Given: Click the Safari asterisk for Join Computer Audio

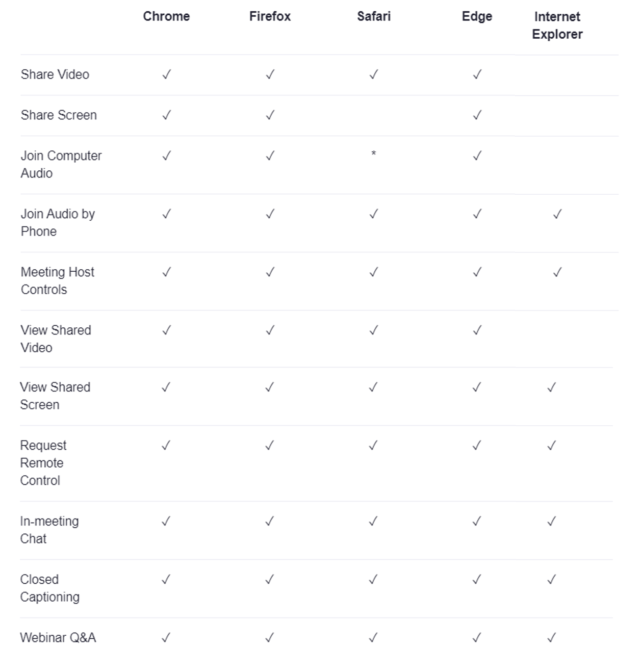Looking at the screenshot, I should [x=374, y=153].
